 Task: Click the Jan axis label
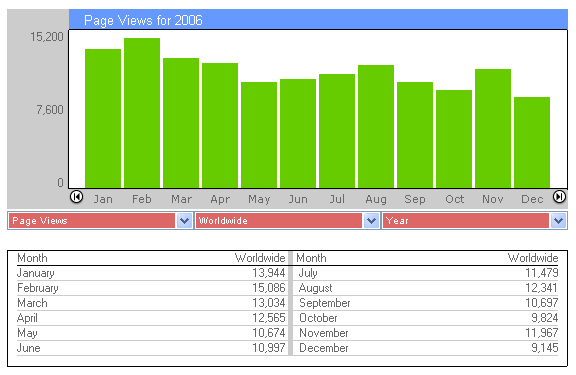click(x=103, y=199)
